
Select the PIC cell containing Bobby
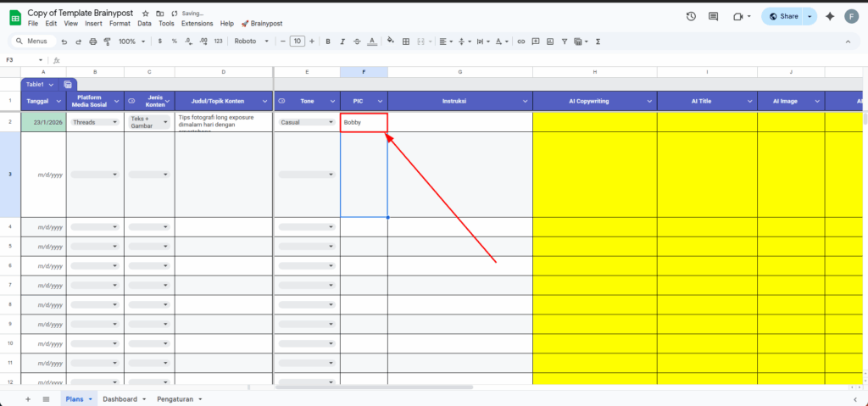click(x=364, y=122)
